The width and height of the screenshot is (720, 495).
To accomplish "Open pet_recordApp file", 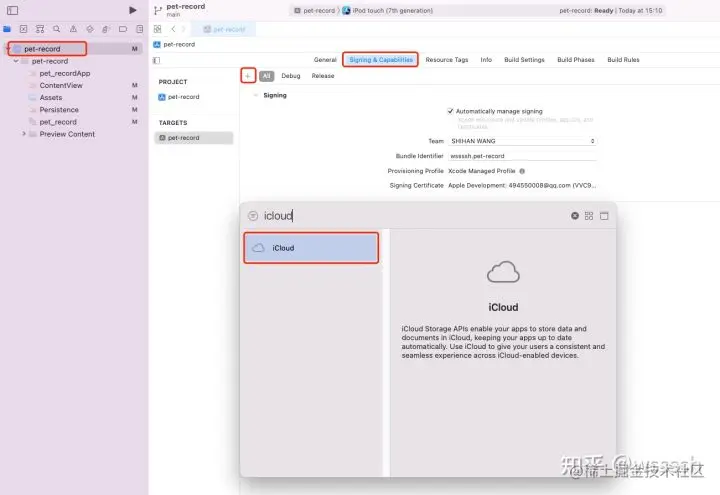I will (65, 73).
